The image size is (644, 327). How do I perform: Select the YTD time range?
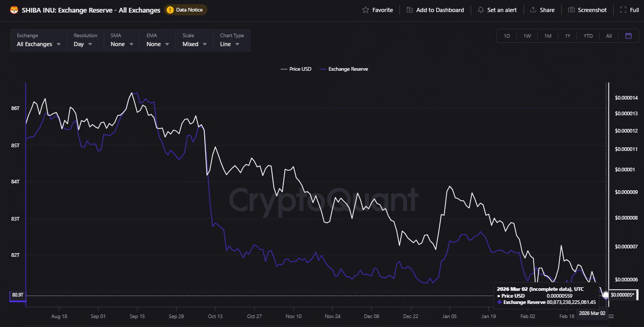tap(588, 36)
